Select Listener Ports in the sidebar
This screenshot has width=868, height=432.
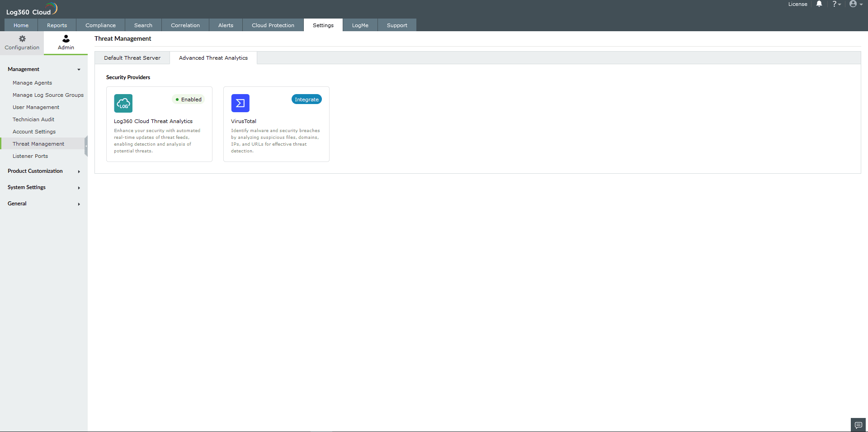30,156
